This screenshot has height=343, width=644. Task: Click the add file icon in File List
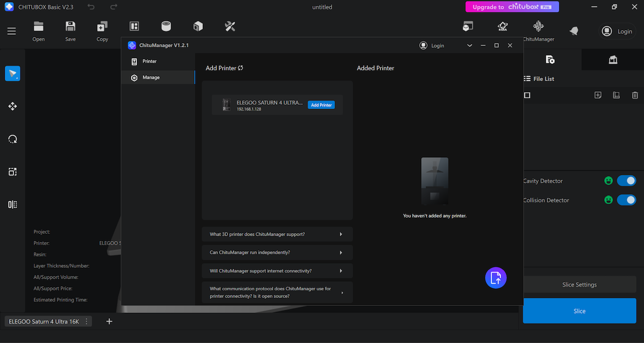(x=598, y=95)
